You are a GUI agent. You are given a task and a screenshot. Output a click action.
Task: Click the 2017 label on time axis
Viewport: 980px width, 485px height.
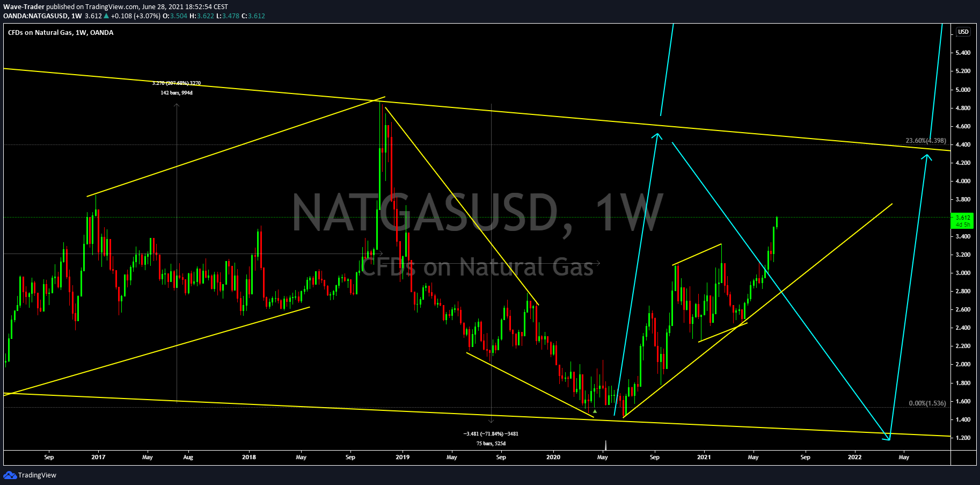98,458
